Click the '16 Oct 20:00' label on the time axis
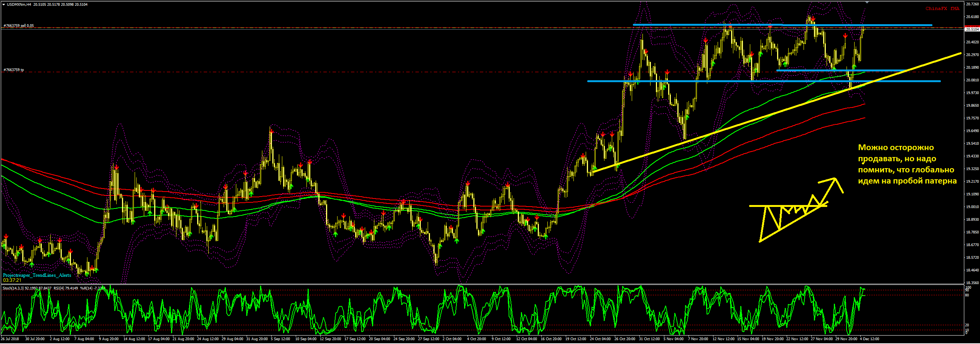This screenshot has width=980, height=344. 552,339
